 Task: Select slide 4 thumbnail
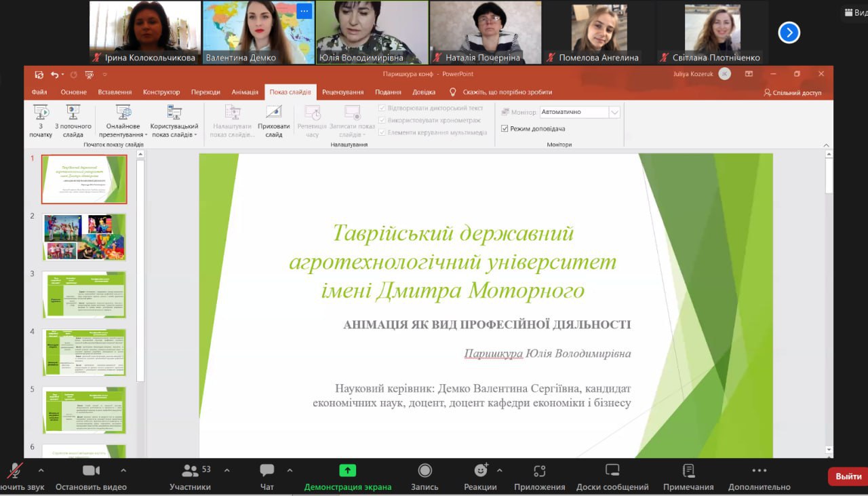(84, 352)
